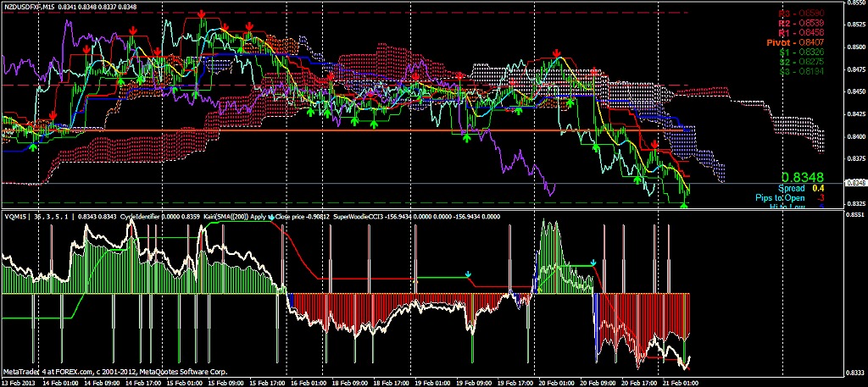Click the 13 Feb 2013 date on the time axis

19,382
